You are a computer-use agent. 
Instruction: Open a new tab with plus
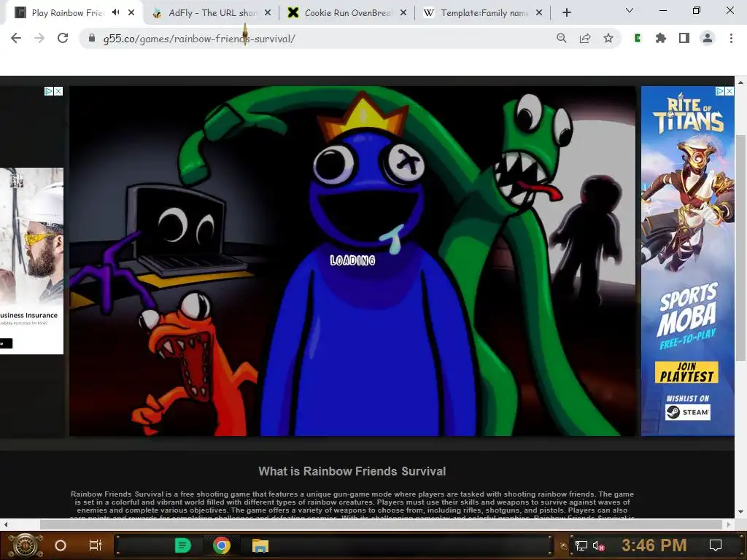pyautogui.click(x=566, y=13)
